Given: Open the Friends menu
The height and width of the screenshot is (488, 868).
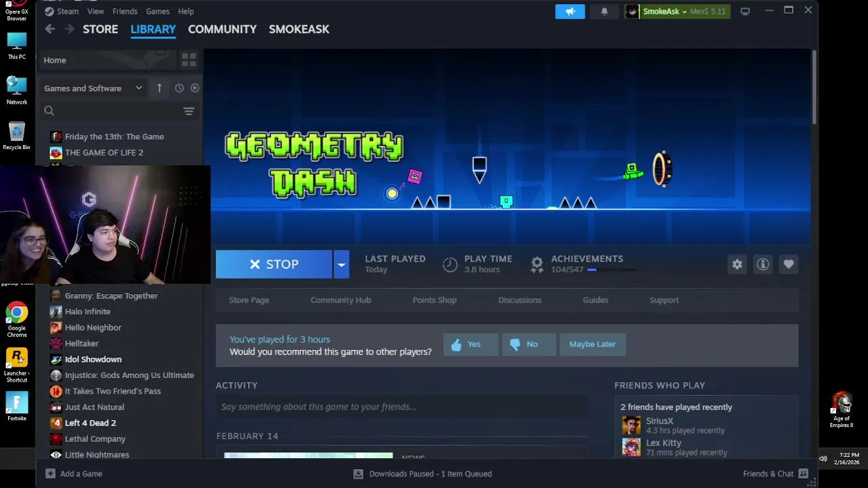Looking at the screenshot, I should click(x=125, y=12).
